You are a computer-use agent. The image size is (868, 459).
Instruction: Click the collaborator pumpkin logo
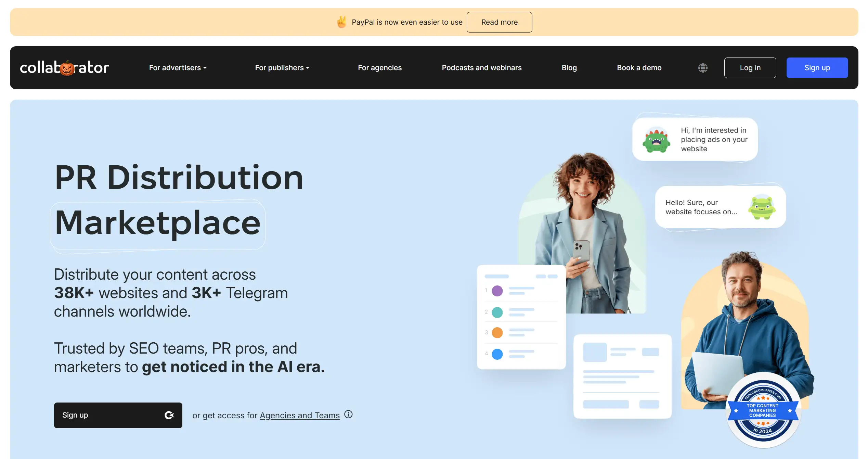click(x=64, y=68)
